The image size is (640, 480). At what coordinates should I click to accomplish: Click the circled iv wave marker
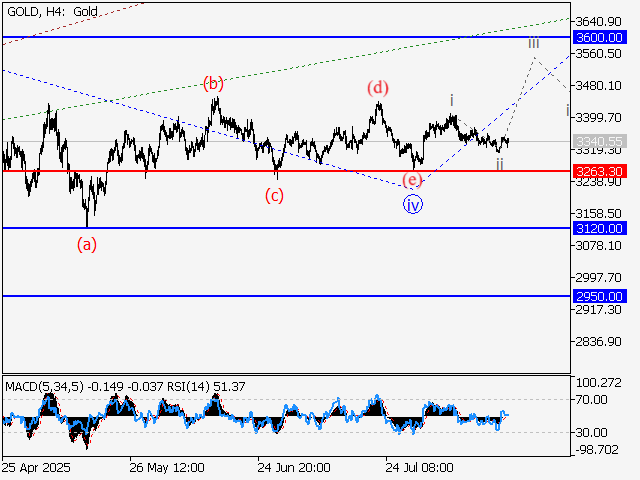pos(413,204)
